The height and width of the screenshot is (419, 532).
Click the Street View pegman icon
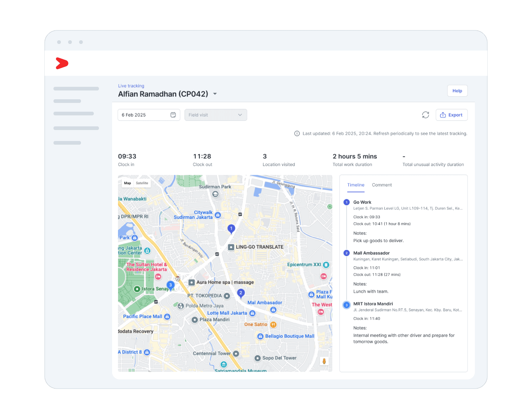tap(324, 361)
